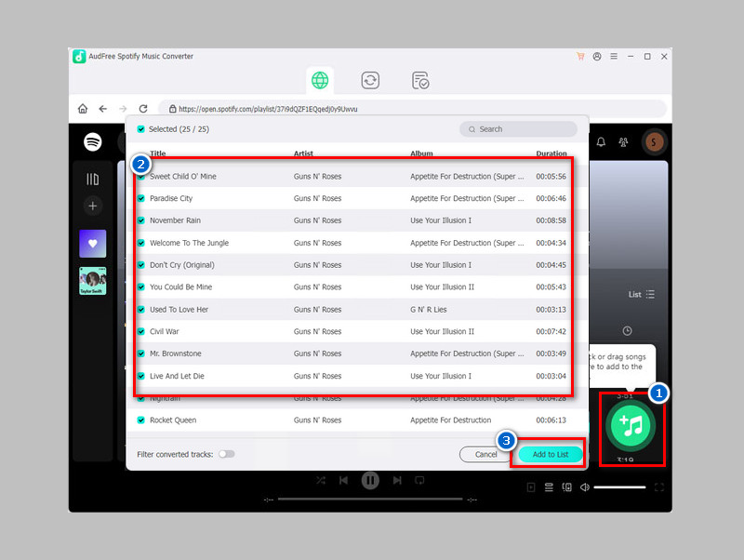Uncheck the November Rain track
The image size is (744, 560).
tap(141, 220)
